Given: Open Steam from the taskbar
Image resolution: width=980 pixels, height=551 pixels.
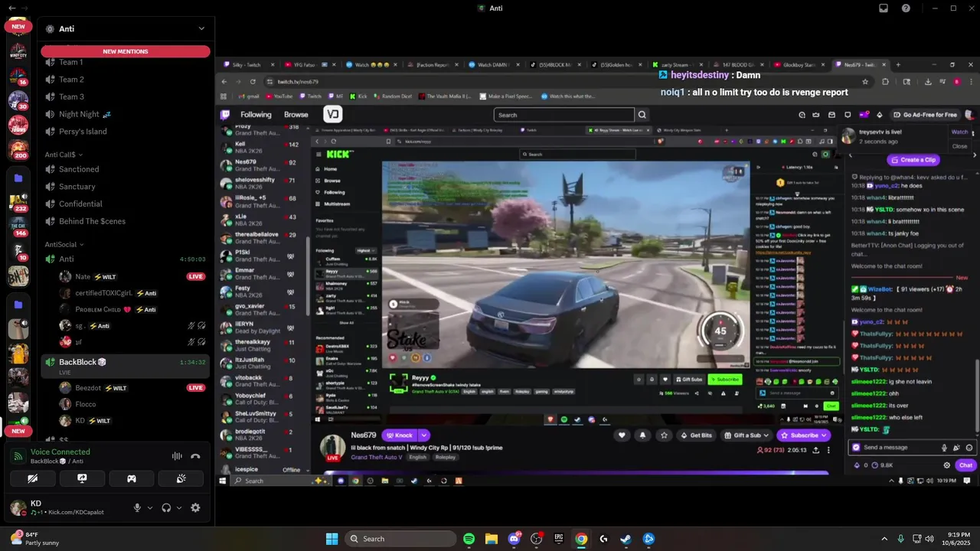Looking at the screenshot, I should tap(626, 539).
